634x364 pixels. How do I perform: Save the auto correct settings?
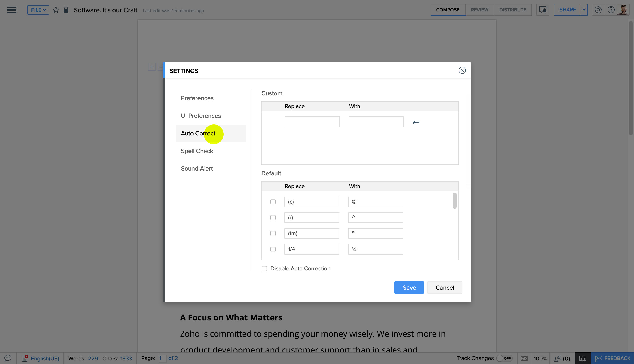click(x=409, y=288)
